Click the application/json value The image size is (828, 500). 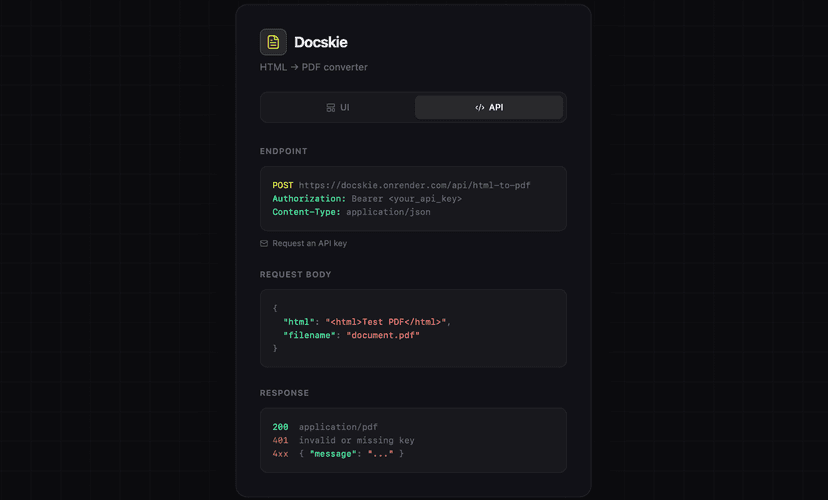point(388,212)
